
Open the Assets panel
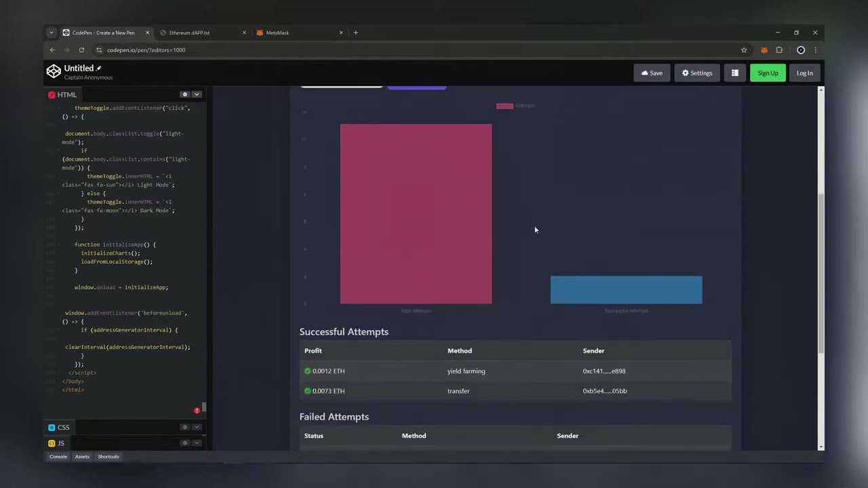(x=82, y=457)
